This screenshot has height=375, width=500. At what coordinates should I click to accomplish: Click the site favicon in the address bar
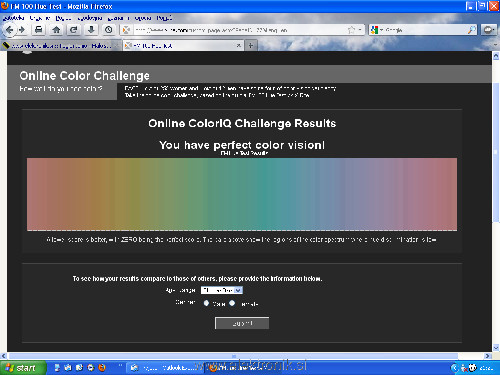126,30
